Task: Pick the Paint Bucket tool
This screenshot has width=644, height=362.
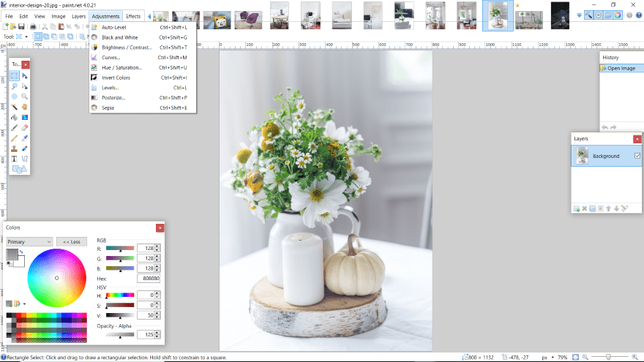Action: (14, 117)
